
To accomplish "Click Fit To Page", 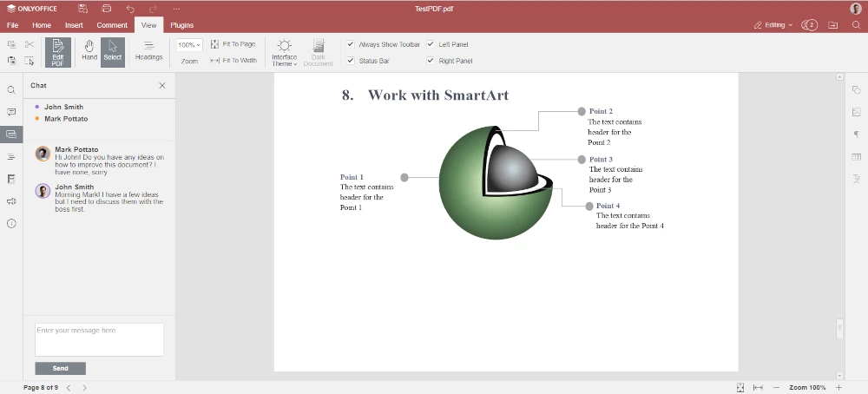I will (233, 44).
